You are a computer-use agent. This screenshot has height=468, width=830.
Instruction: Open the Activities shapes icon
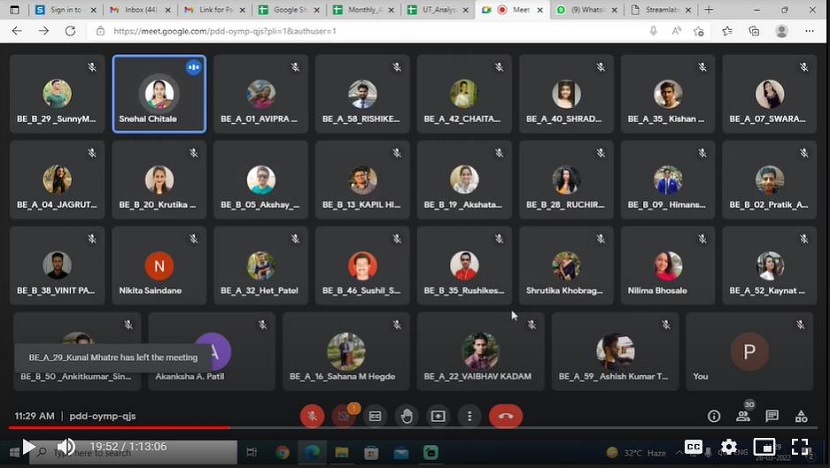(x=801, y=416)
